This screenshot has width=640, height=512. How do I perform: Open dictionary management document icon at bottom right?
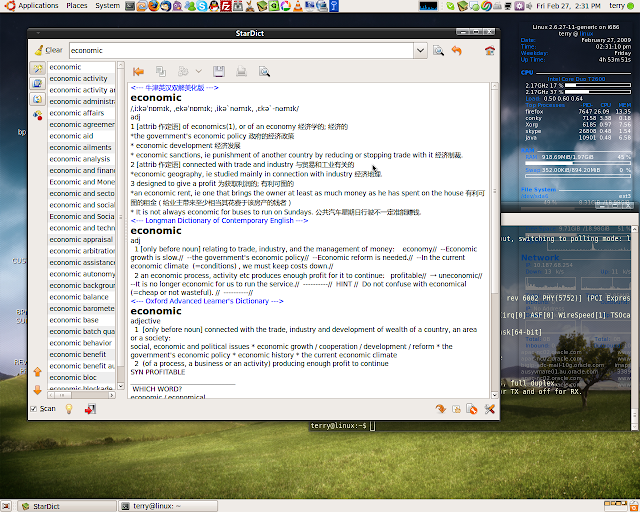472,409
